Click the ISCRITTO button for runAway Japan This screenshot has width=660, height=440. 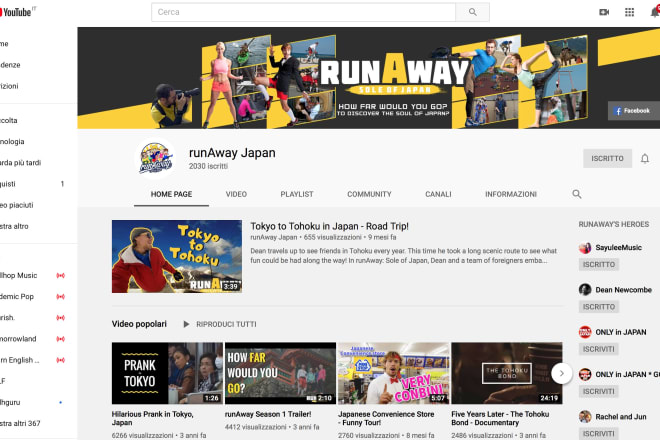(x=607, y=158)
